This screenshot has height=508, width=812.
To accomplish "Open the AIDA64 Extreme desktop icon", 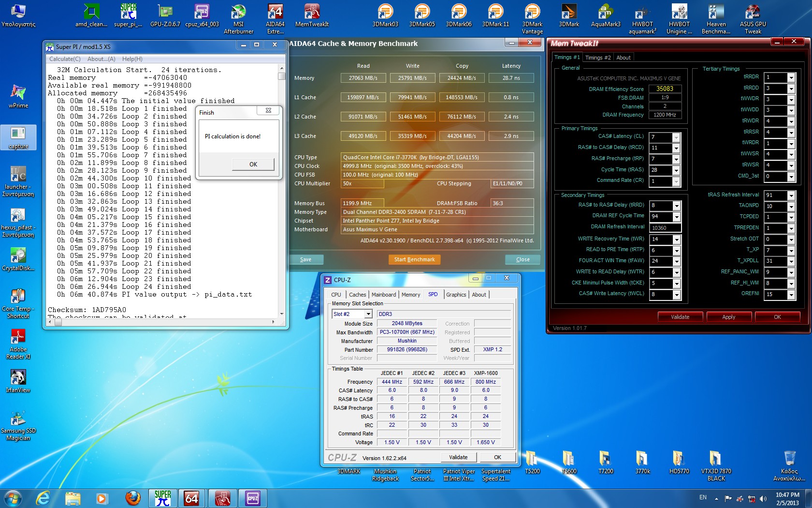I will (x=275, y=19).
